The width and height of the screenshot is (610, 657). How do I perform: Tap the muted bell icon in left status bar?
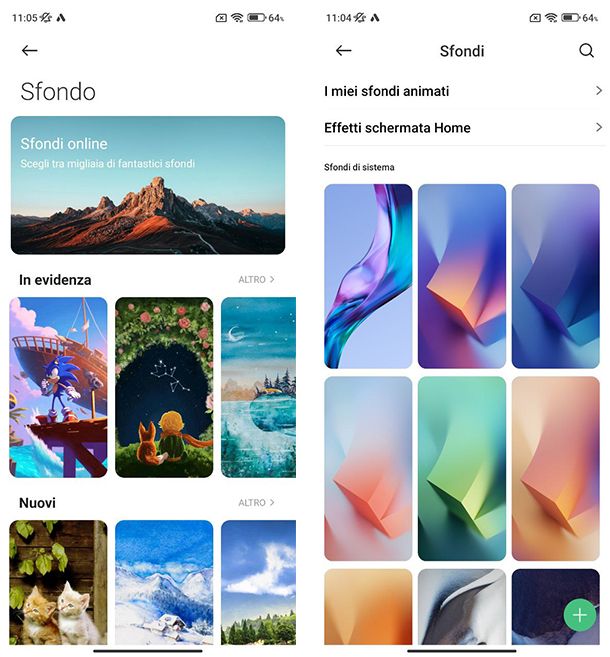(x=45, y=18)
